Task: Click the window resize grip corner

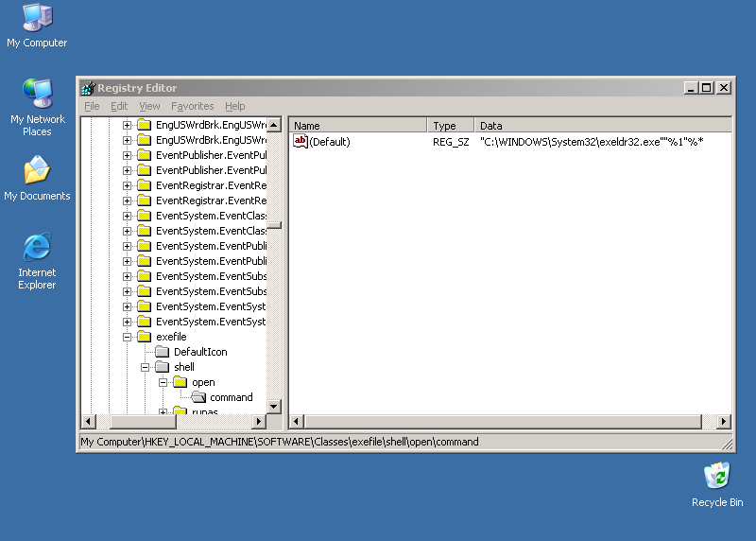Action: click(727, 444)
